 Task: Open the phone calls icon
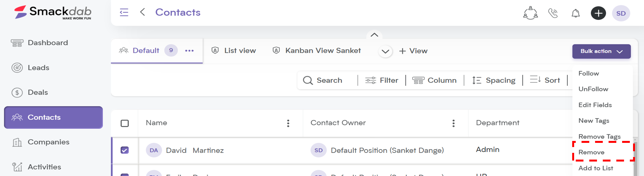tap(553, 13)
